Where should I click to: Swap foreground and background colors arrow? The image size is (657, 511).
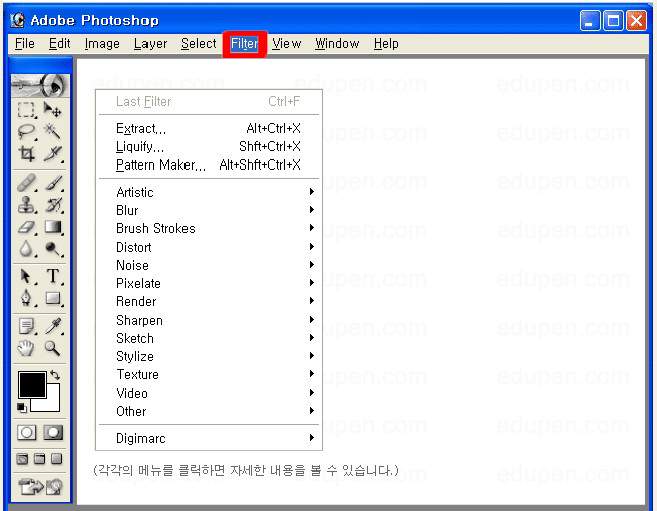click(55, 375)
